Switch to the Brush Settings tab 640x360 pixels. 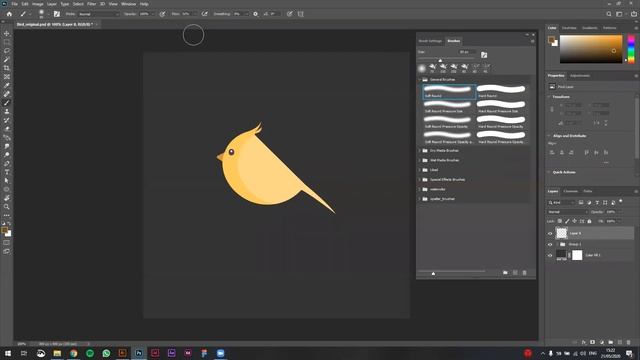[430, 41]
